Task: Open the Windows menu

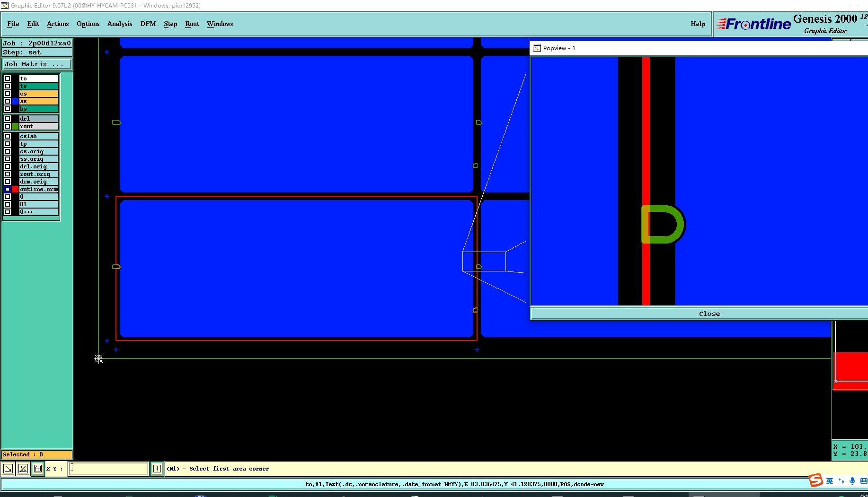Action: click(x=220, y=24)
